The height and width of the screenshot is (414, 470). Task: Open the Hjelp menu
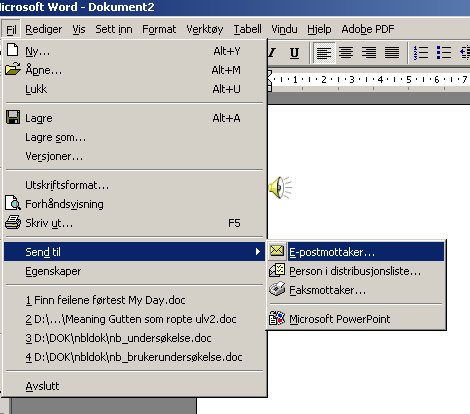319,29
